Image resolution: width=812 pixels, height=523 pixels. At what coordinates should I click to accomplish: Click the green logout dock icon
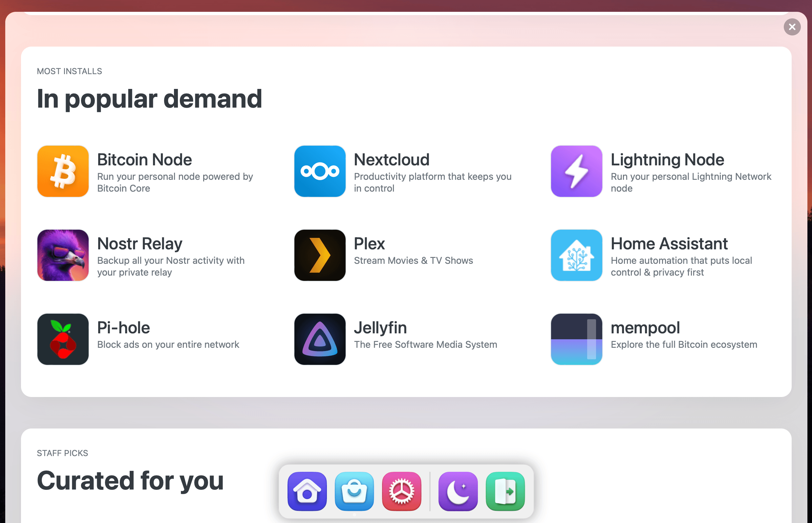[505, 491]
